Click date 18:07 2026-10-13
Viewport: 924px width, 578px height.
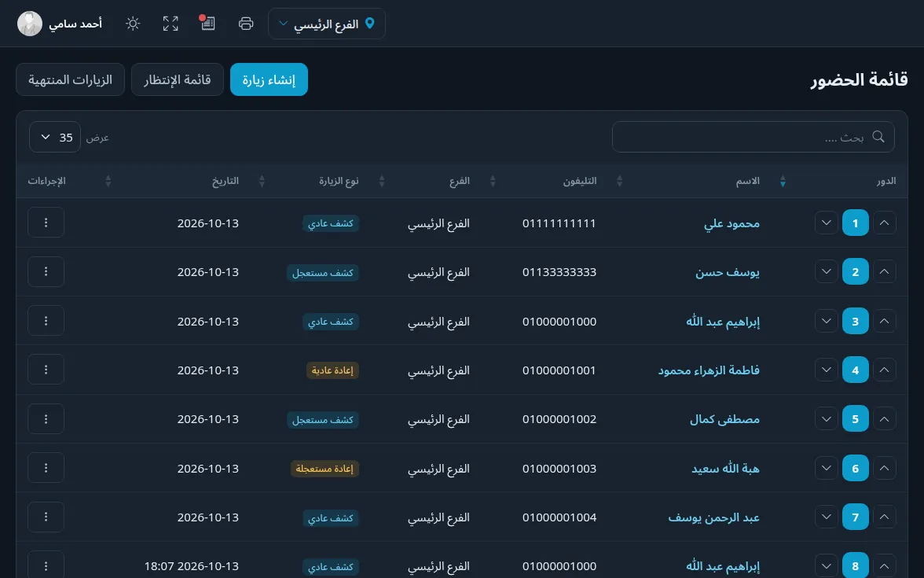192,566
